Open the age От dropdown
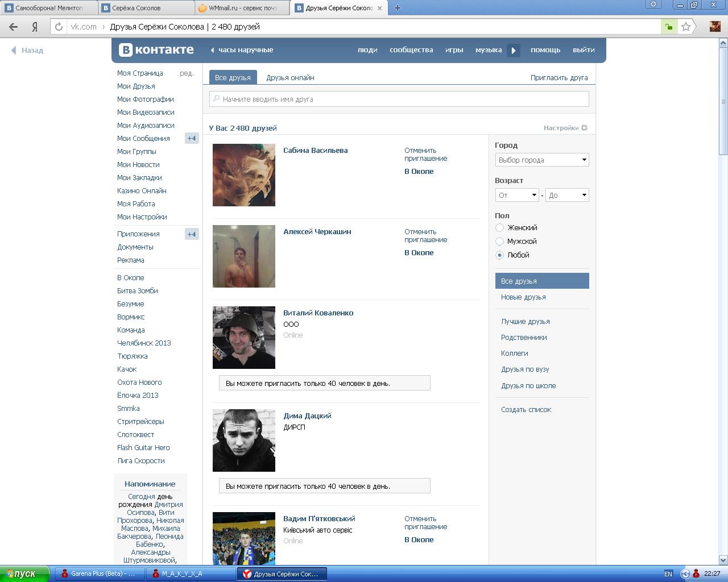The image size is (728, 582). (517, 195)
